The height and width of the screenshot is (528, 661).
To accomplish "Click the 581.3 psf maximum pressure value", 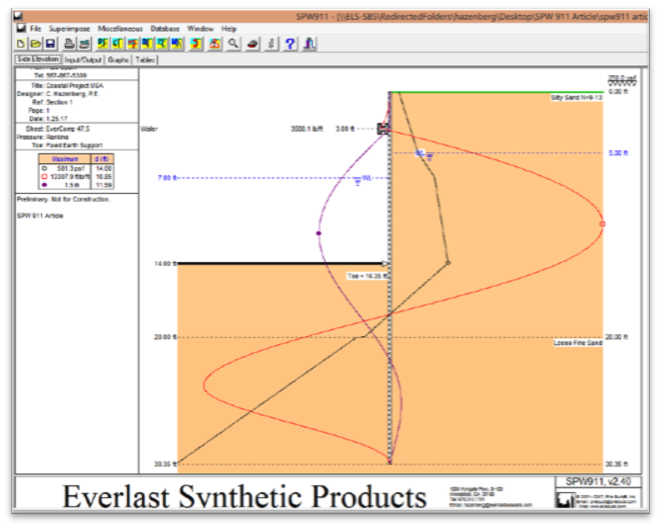I will coord(70,168).
